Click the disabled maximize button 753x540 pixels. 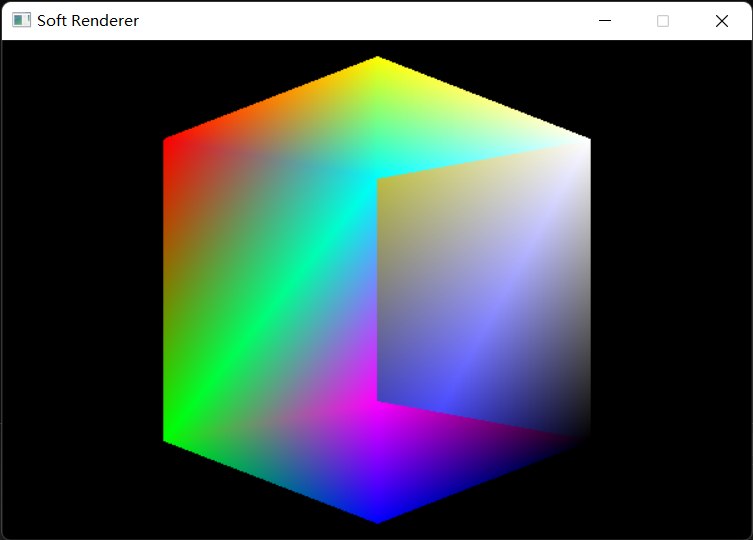coord(663,21)
